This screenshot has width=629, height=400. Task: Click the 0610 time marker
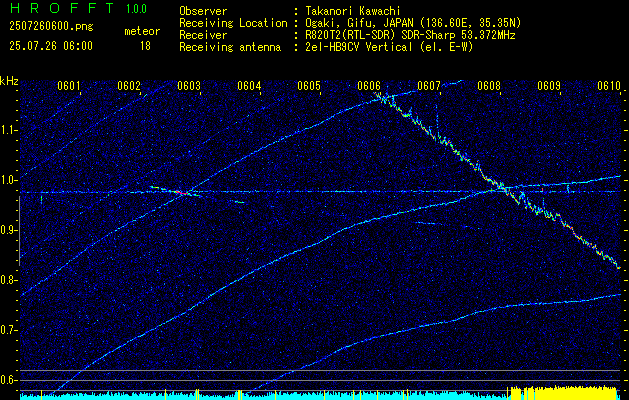click(x=609, y=86)
